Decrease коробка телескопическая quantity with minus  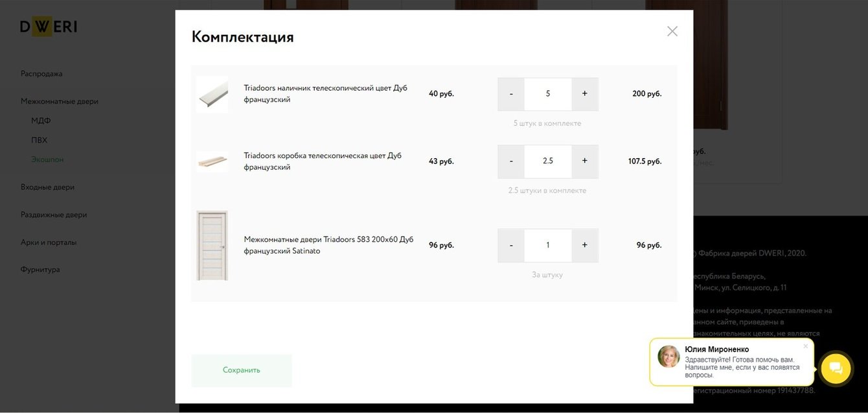pyautogui.click(x=511, y=161)
